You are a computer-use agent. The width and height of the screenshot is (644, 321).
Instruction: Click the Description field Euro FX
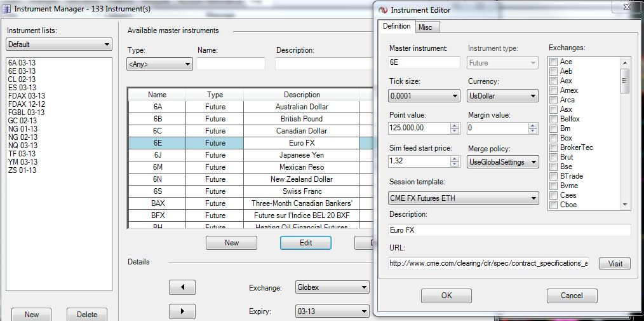509,230
